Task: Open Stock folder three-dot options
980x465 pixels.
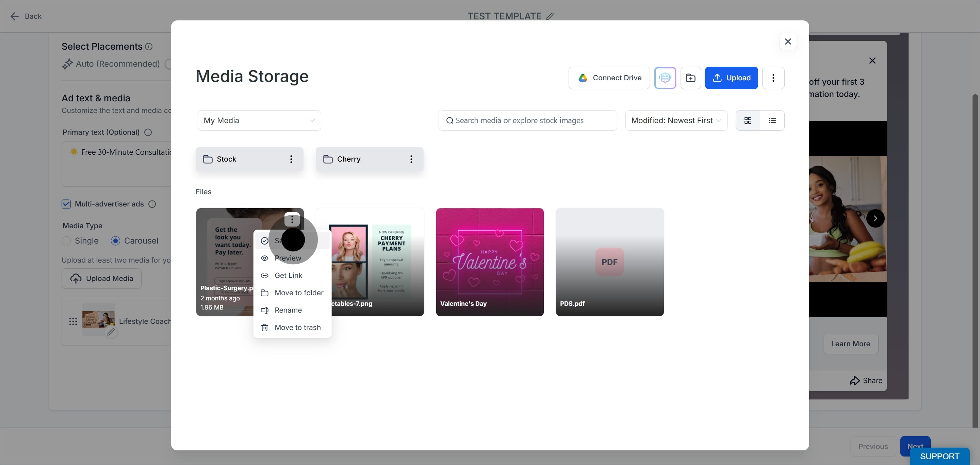Action: 291,159
